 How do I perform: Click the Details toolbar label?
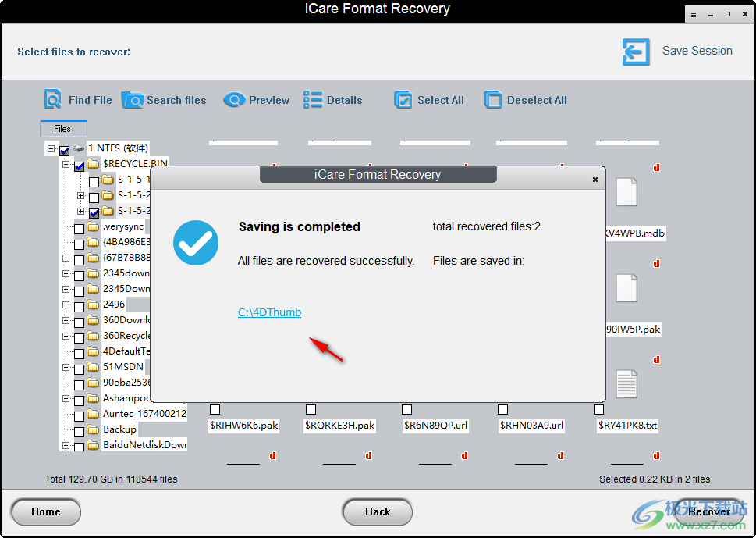tap(345, 100)
